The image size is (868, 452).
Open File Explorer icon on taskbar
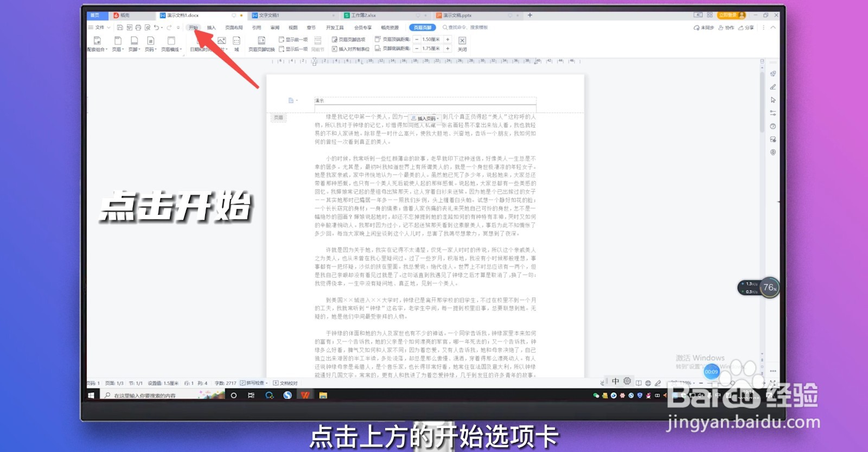(323, 396)
